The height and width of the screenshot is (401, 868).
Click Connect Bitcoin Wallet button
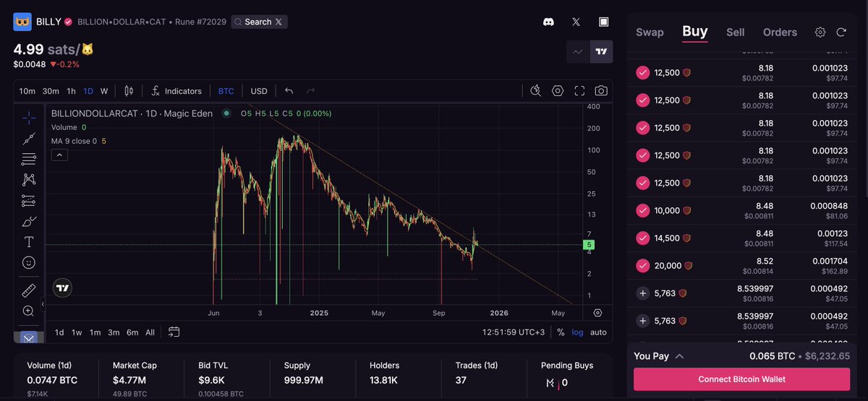click(741, 379)
